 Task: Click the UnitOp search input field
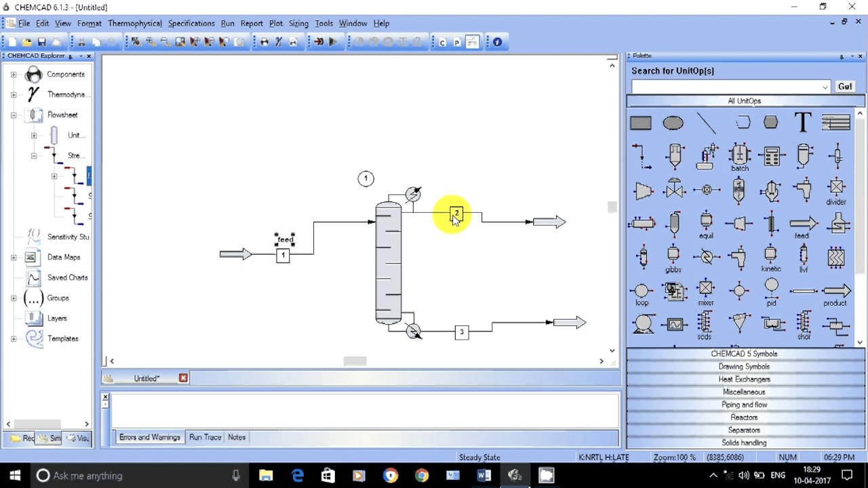(726, 87)
